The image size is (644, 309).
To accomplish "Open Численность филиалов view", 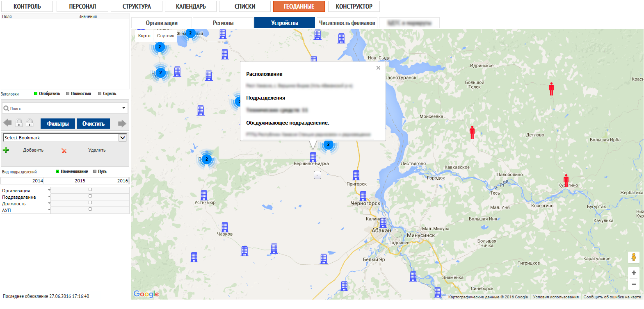I will (347, 23).
